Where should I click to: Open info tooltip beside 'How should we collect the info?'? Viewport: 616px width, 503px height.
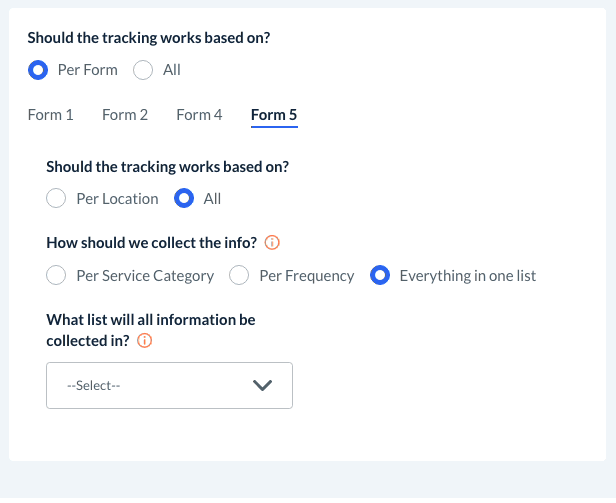pos(272,242)
